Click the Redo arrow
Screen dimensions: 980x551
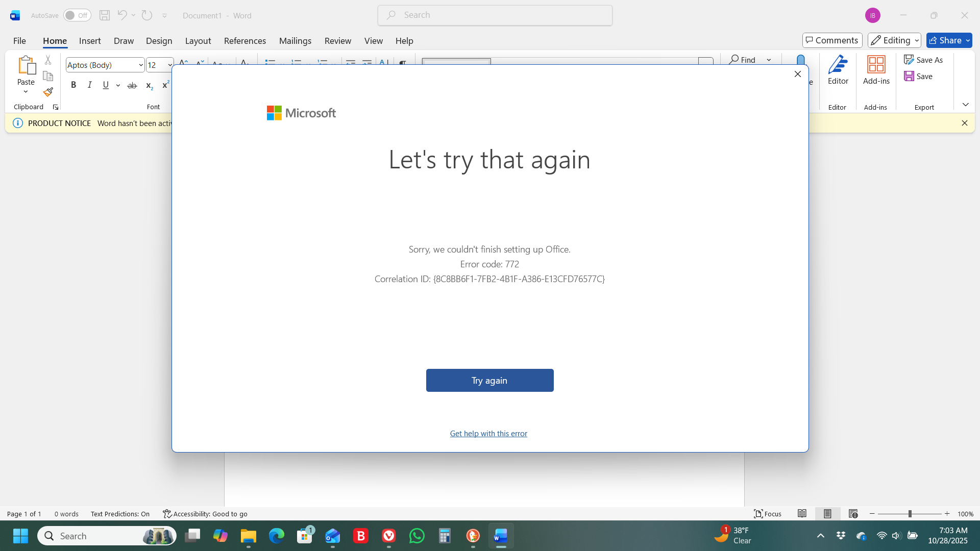pos(147,15)
